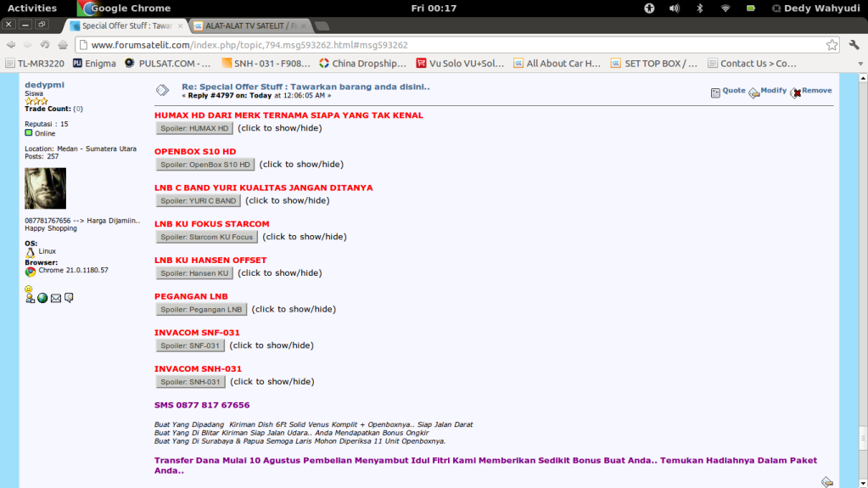The image size is (868, 488).
Task: Open the TL-MR3220 bookmark
Action: click(35, 64)
